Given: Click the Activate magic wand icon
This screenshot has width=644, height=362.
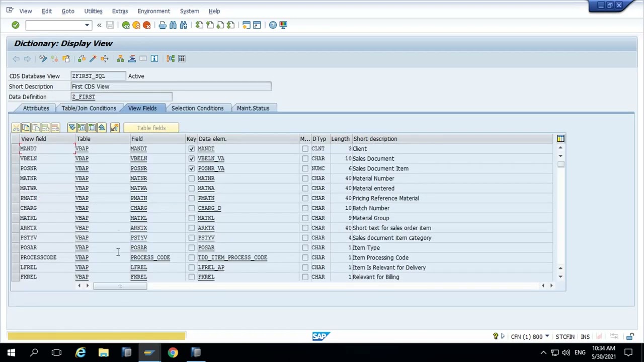Looking at the screenshot, I should coord(93,59).
